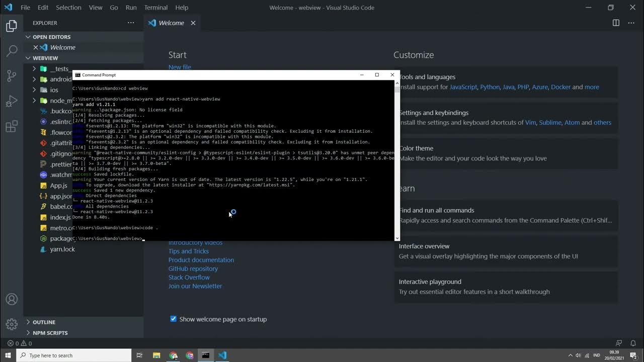
Task: Open index.js in the explorer
Action: (60, 218)
